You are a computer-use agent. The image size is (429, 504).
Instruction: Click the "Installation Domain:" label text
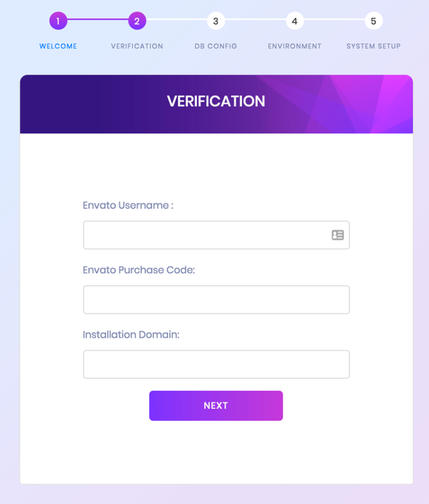point(131,334)
